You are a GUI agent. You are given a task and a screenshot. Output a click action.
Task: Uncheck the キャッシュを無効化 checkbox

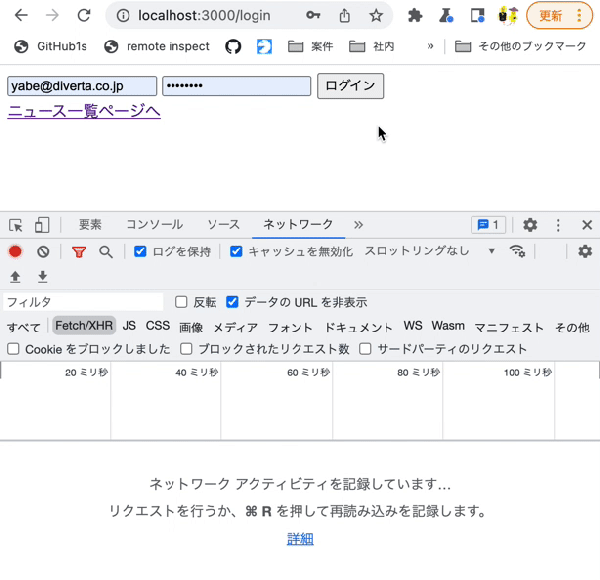point(236,251)
